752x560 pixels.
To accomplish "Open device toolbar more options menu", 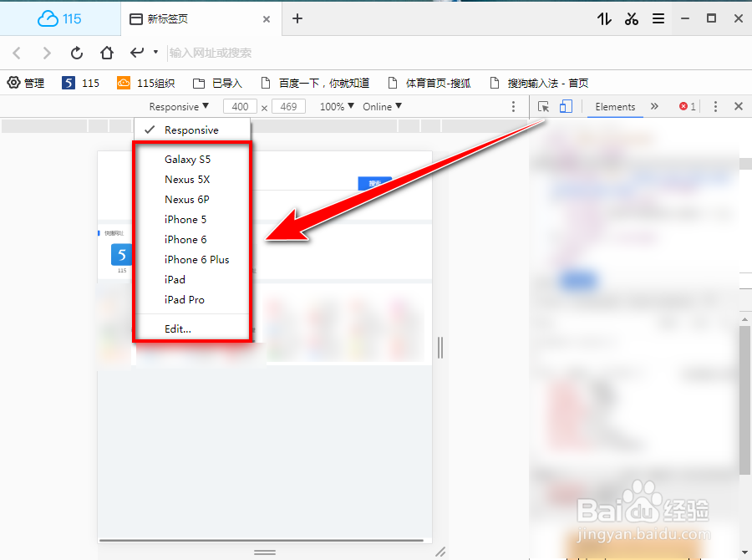I will pos(513,106).
